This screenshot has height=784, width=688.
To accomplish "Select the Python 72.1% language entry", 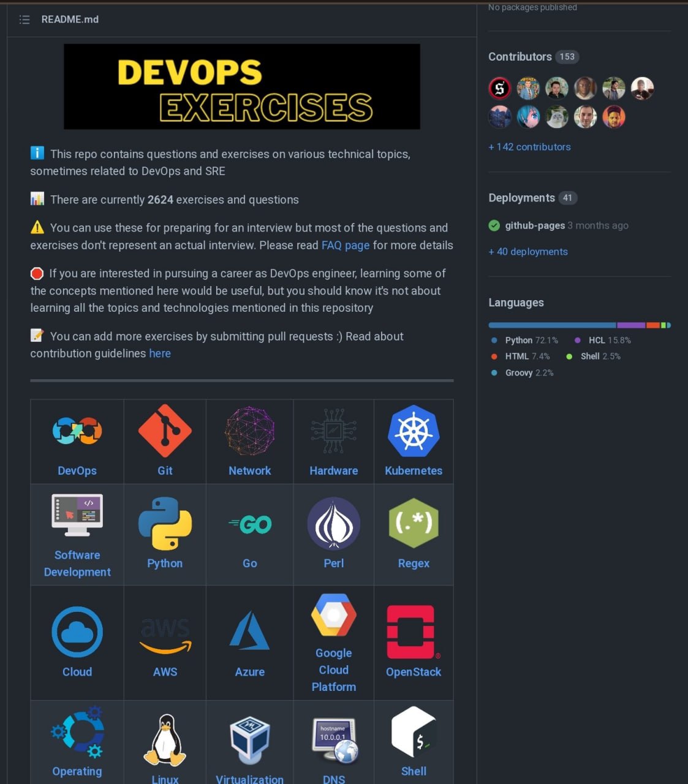I will (x=524, y=340).
